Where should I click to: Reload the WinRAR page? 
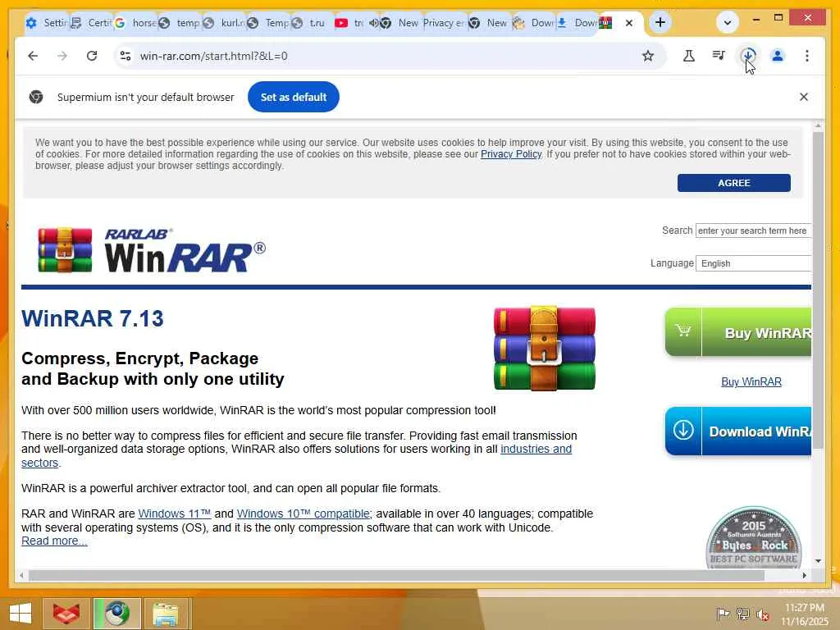pyautogui.click(x=92, y=56)
